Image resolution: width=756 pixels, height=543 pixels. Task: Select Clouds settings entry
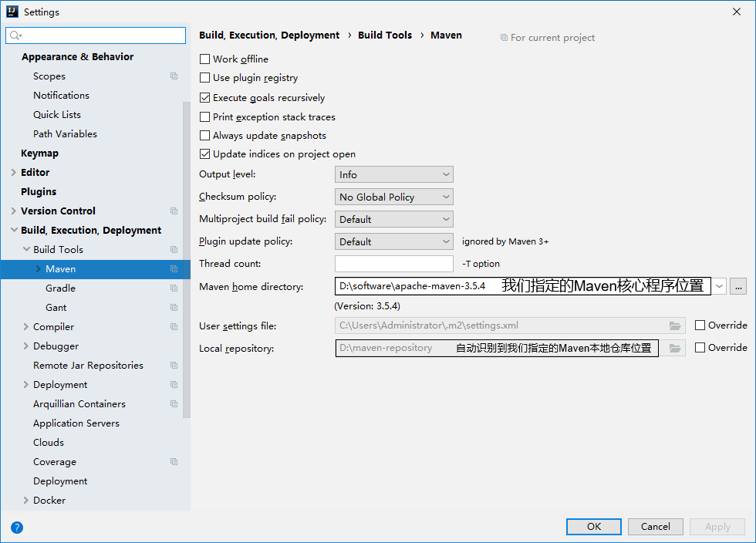tap(48, 443)
